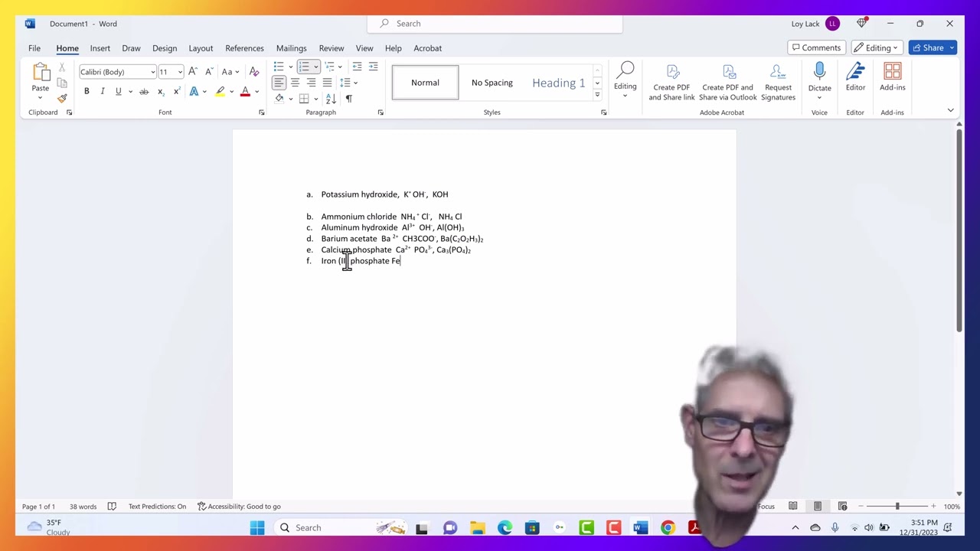Screen dimensions: 980x551
Task: Open File Explorer from taskbar
Action: (478, 527)
